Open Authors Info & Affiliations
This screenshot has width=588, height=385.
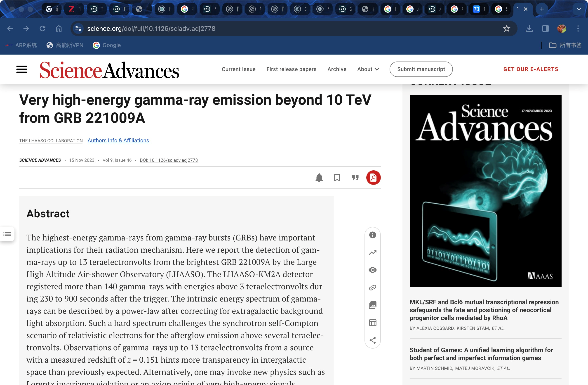(x=118, y=140)
